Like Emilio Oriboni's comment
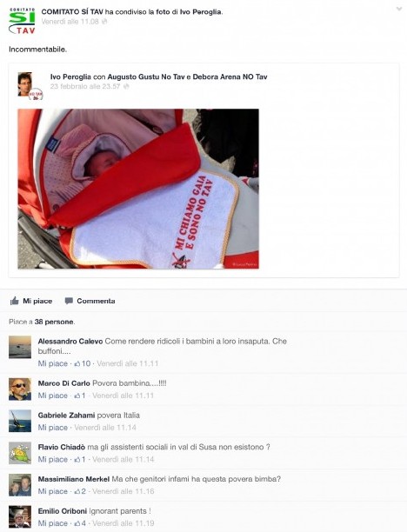The image size is (407, 532). 53,523
